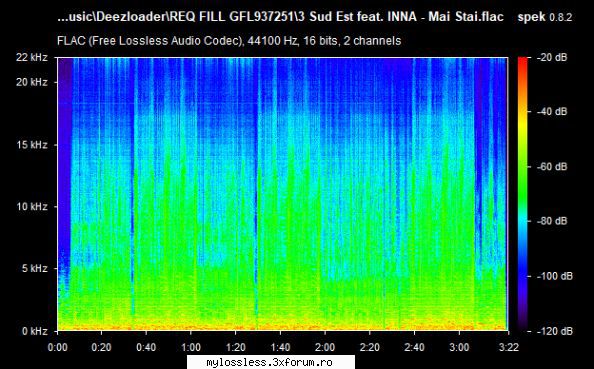Click the '0 kHz' frequency axis label
Image resolution: width=594 pixels, height=369 pixels.
pyautogui.click(x=34, y=331)
